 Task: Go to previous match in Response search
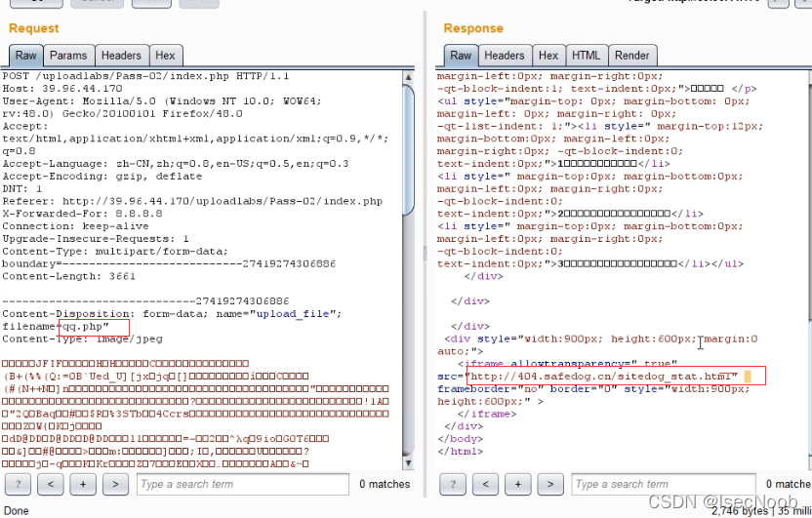(x=486, y=485)
